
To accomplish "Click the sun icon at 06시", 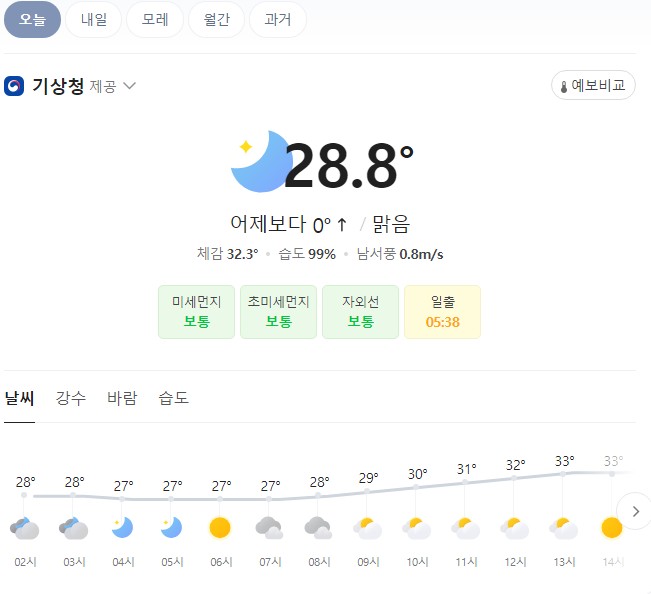I will coord(220,528).
